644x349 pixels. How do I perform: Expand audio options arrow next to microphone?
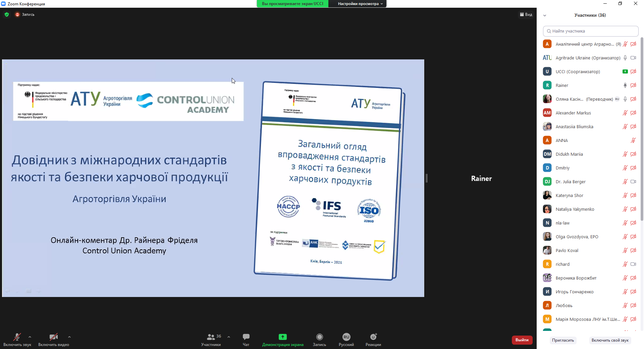[30, 337]
